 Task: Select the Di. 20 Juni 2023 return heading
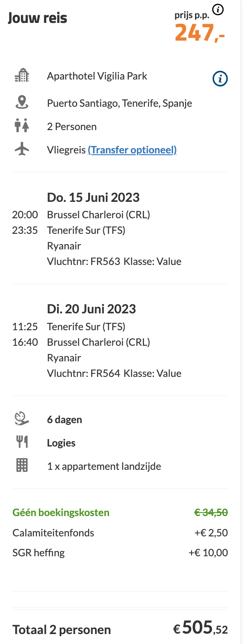(92, 309)
